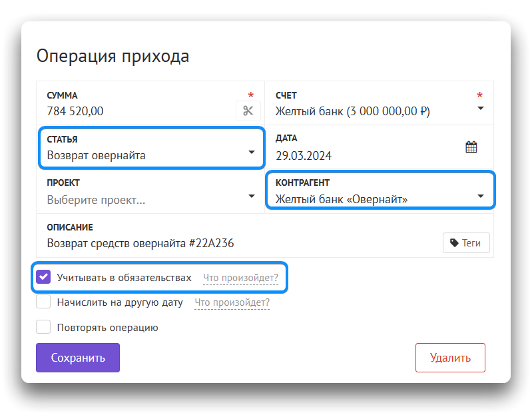Expand the Проект selection dropdown
The width and height of the screenshot is (532, 415).
coord(252,196)
